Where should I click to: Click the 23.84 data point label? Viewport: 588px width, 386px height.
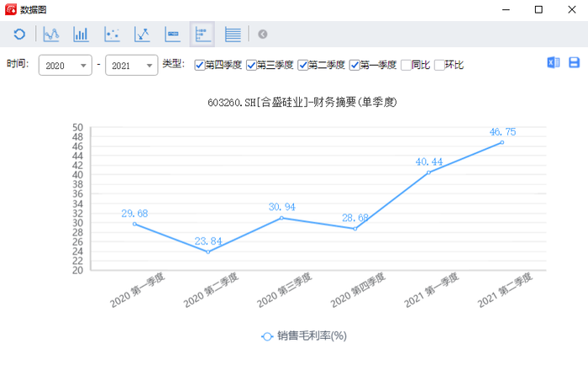coord(208,241)
